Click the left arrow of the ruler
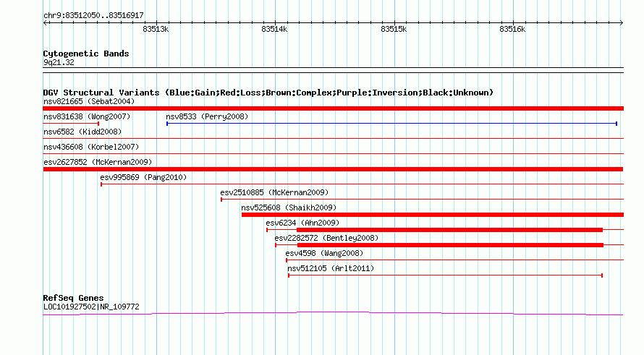This screenshot has width=644, height=355. 46,23
